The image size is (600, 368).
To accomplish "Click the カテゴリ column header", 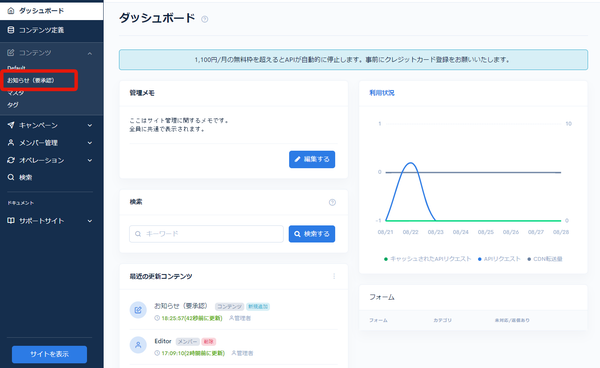I will coord(442,320).
